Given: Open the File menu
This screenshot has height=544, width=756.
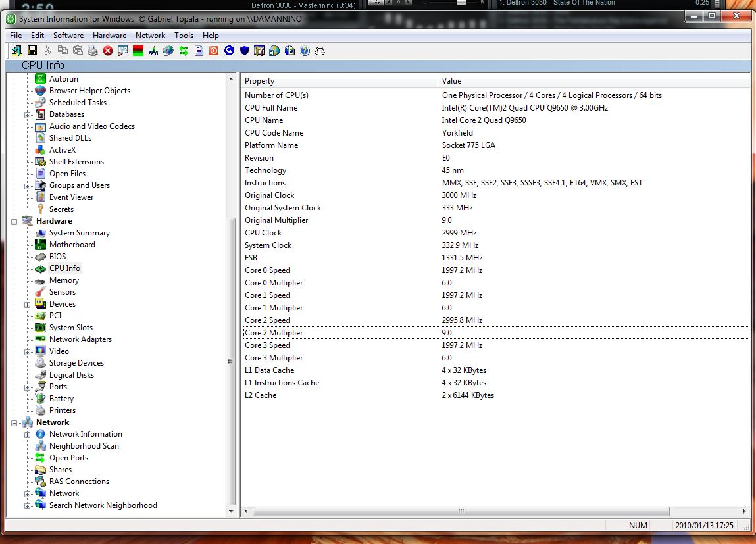Looking at the screenshot, I should click(16, 35).
